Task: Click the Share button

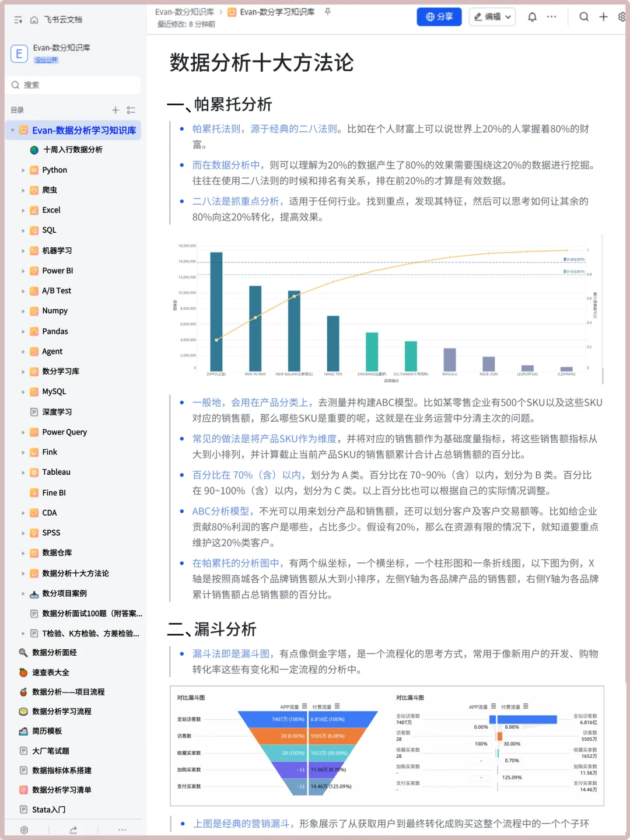Action: tap(439, 17)
